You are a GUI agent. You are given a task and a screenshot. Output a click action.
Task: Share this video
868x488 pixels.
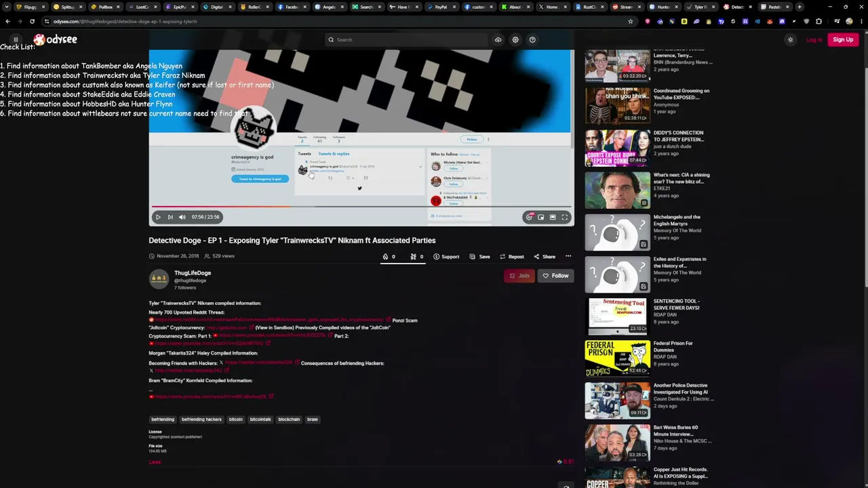(545, 257)
